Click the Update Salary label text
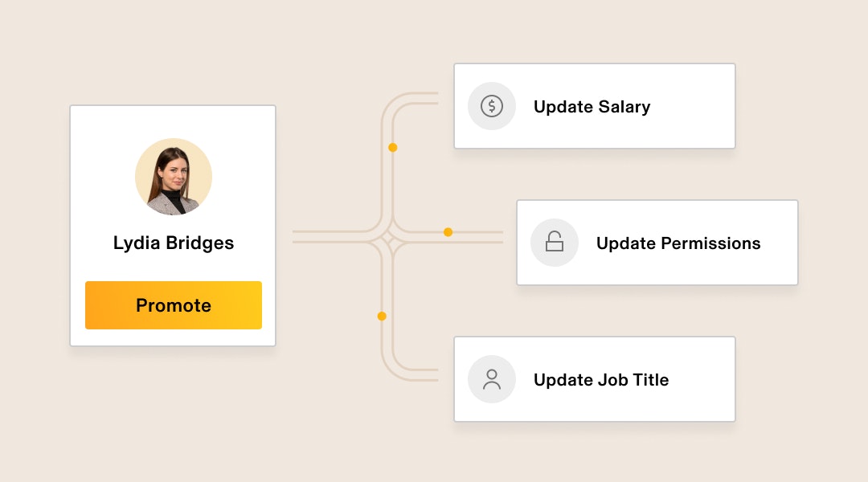The height and width of the screenshot is (482, 868). coord(592,106)
